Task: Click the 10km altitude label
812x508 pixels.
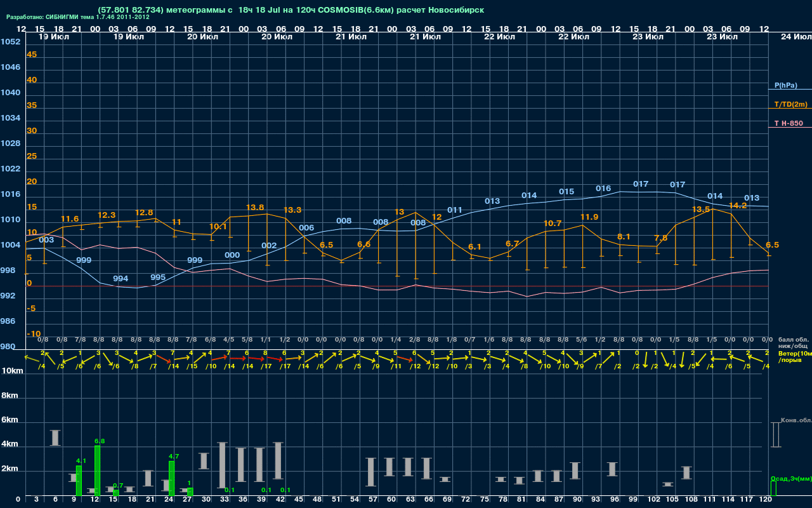Action: pyautogui.click(x=11, y=371)
